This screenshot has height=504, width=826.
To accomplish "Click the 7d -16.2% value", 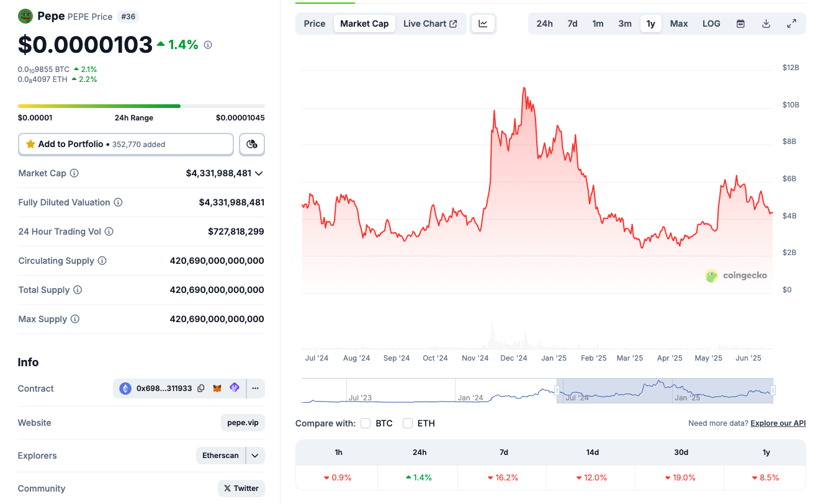I will point(503,477).
